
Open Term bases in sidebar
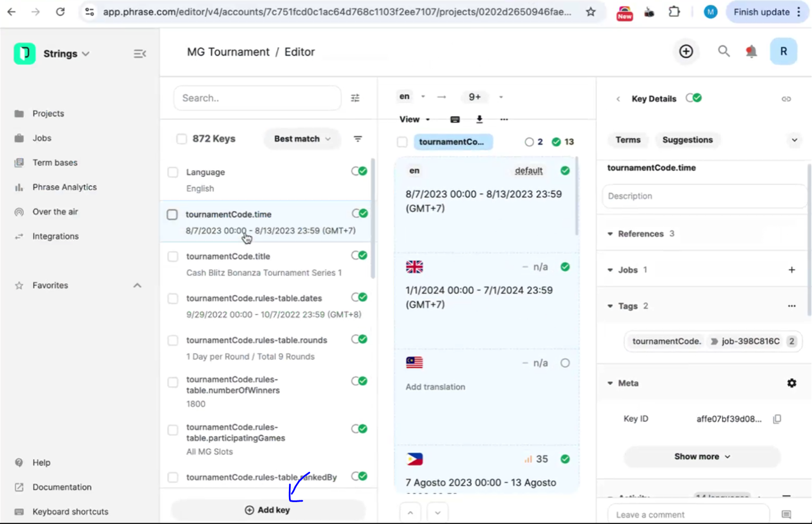pos(55,163)
